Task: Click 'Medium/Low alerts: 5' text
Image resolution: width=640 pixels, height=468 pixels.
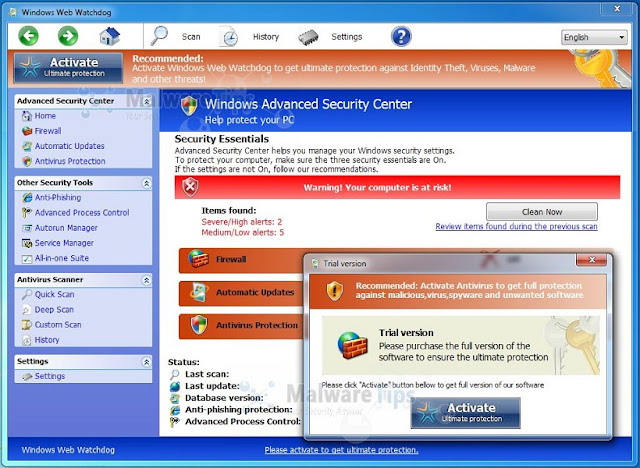Action: (x=242, y=233)
